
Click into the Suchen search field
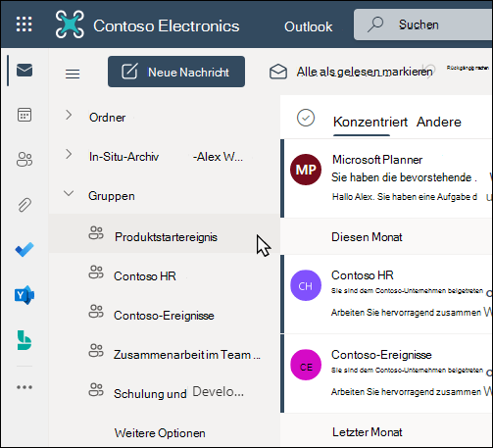pos(423,25)
